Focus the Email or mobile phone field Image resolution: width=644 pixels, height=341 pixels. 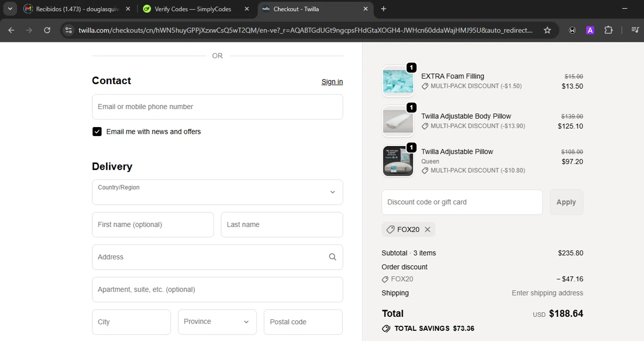click(217, 107)
